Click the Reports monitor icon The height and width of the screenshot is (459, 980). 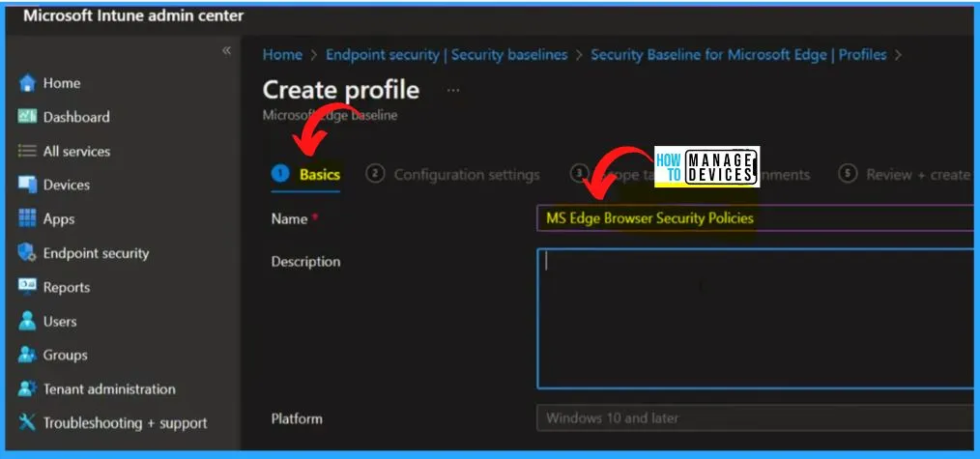tap(27, 287)
